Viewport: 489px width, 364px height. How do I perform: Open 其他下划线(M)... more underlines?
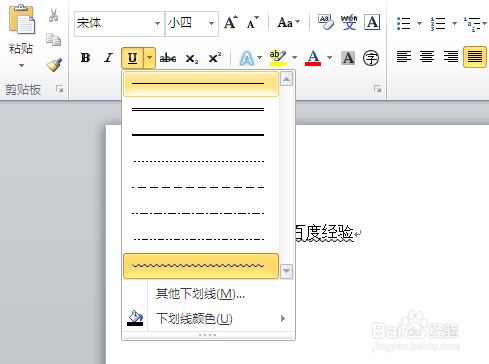pos(200,294)
